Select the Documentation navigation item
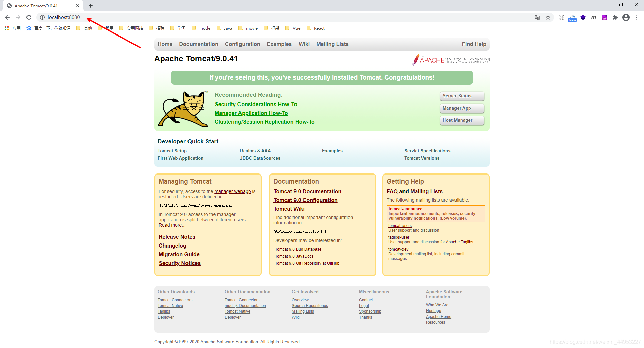Viewport: 644px width, 348px height. pyautogui.click(x=199, y=44)
